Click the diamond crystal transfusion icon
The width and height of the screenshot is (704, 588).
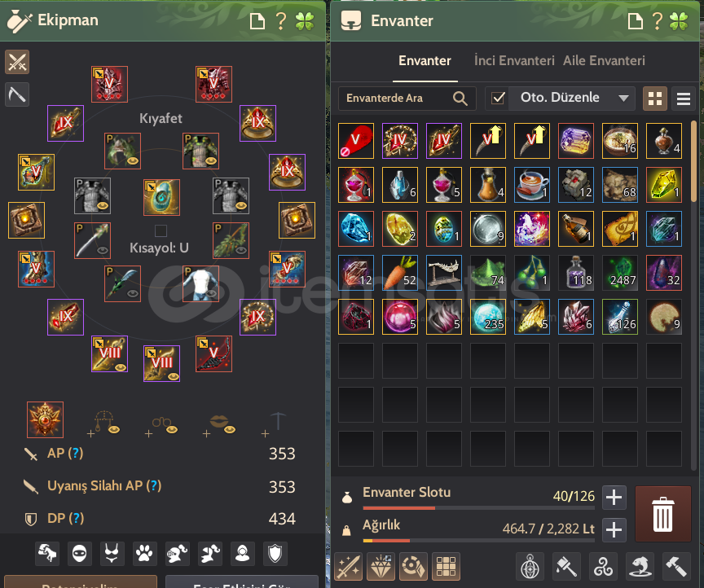[x=381, y=567]
